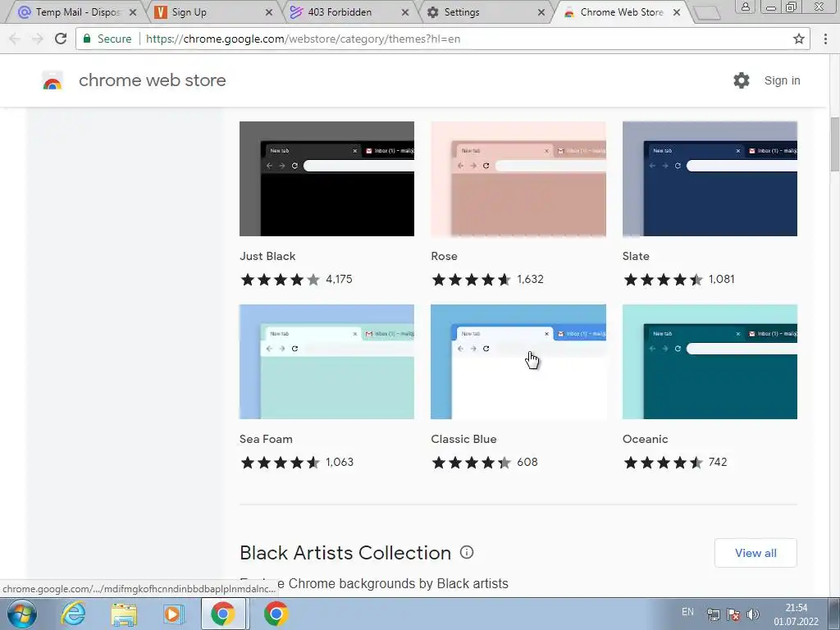Open the network status tray icon
Viewport: 840px width, 630px height.
pyautogui.click(x=713, y=614)
